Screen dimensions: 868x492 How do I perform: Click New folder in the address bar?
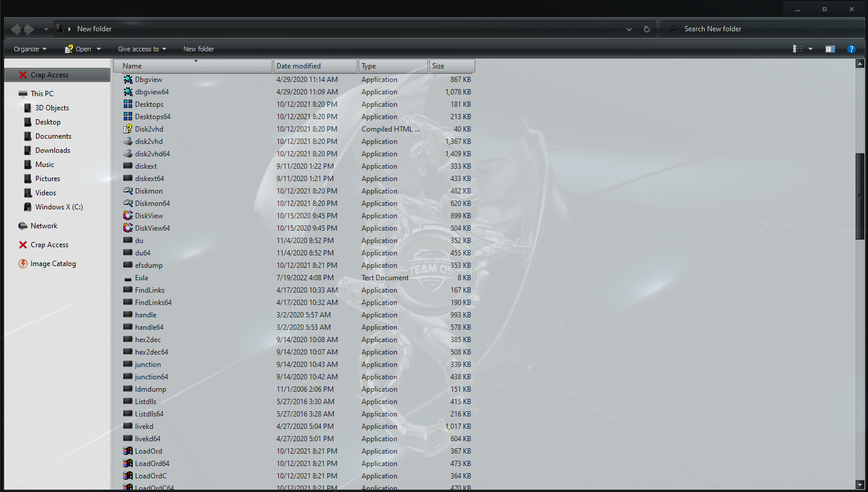[94, 29]
